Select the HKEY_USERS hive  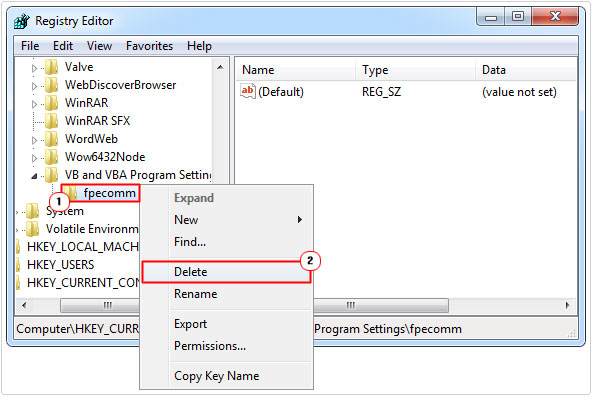tap(60, 265)
